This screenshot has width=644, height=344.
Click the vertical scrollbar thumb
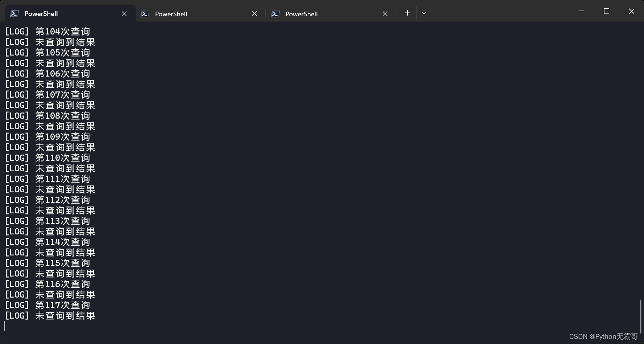pyautogui.click(x=640, y=316)
